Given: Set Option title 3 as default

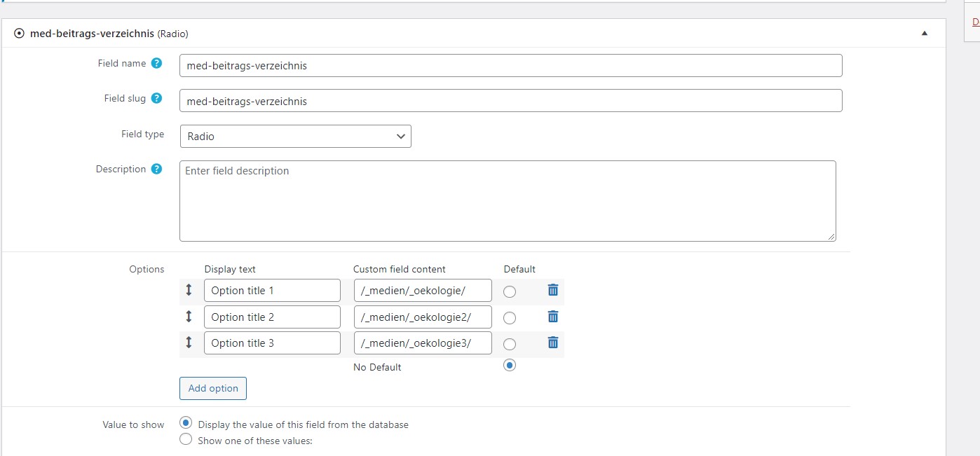Looking at the screenshot, I should [510, 344].
